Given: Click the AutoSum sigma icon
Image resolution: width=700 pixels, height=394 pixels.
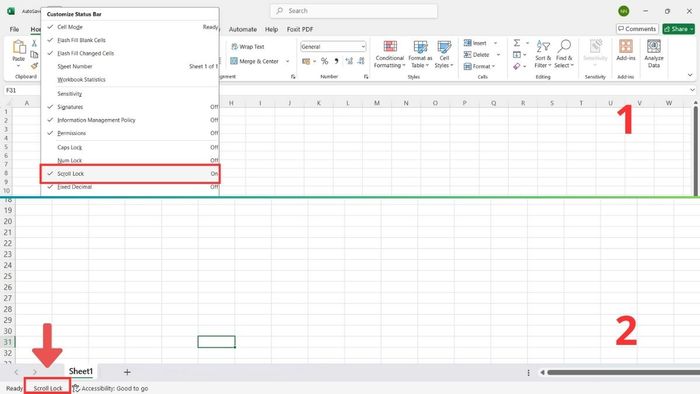Looking at the screenshot, I should (x=517, y=43).
